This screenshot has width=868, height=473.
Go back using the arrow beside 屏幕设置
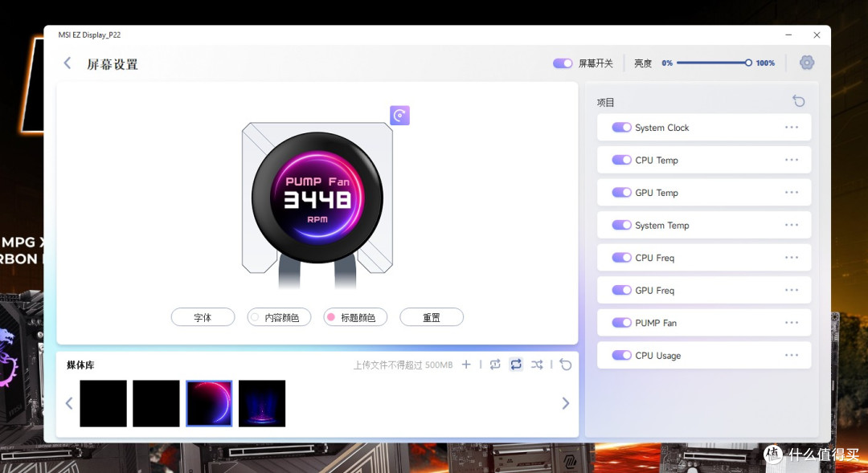tap(68, 63)
